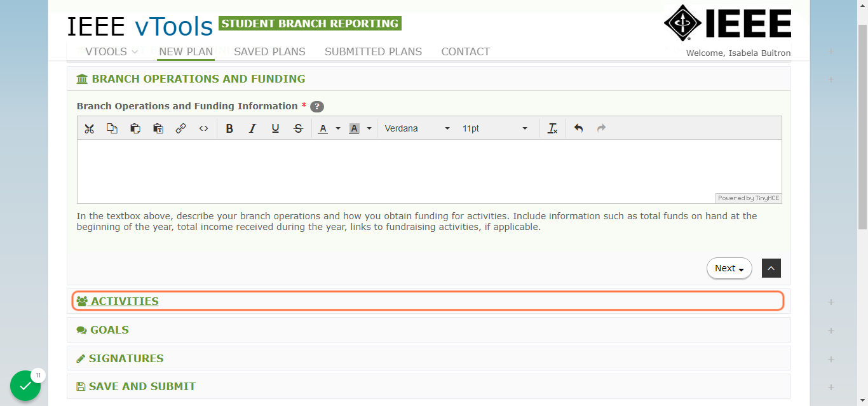Click the Student Branch Reporting green label

(310, 24)
